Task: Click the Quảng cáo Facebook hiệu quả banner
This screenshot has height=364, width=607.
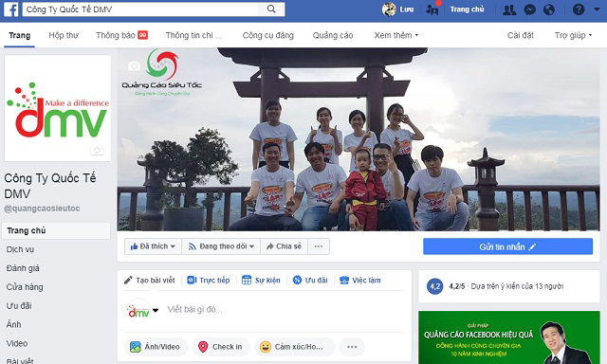Action: (x=509, y=337)
